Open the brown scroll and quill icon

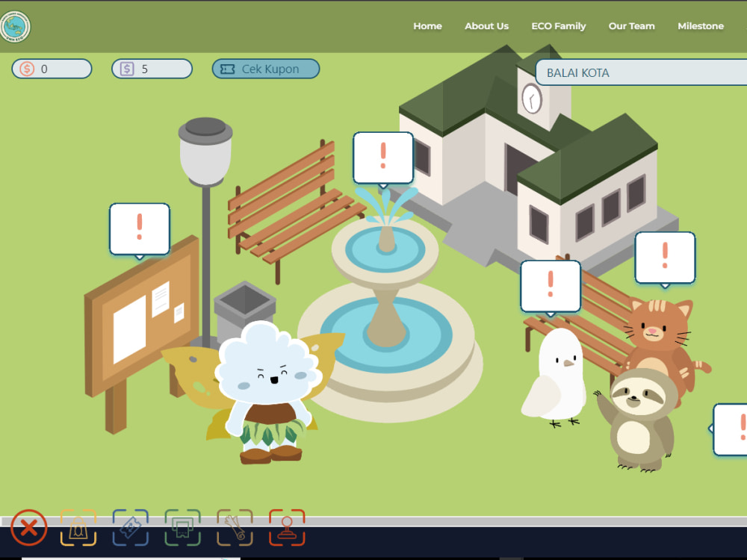tap(235, 528)
